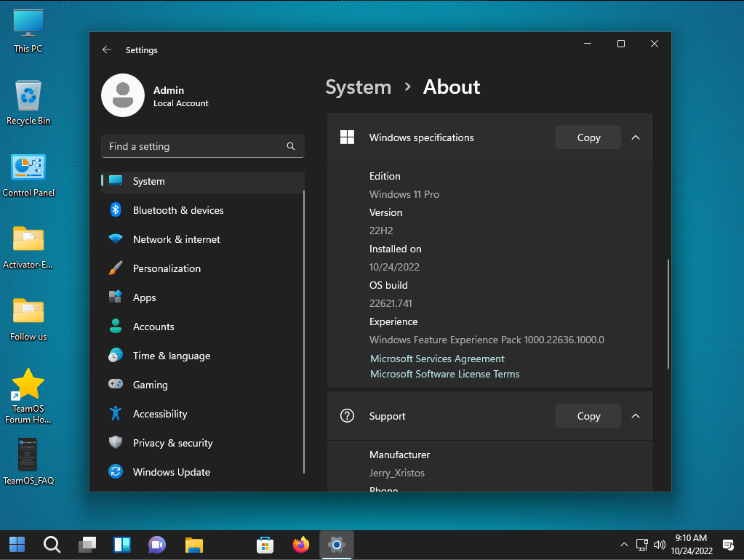744x560 pixels.
Task: Open Gaming settings section
Action: point(150,385)
